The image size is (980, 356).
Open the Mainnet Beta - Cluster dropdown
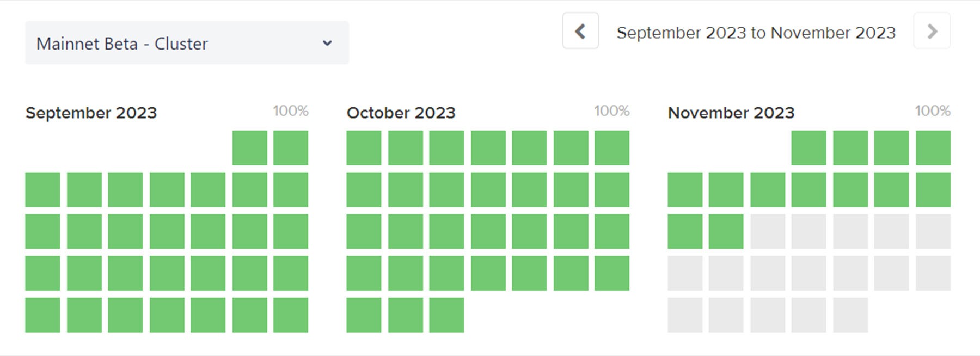tap(187, 43)
